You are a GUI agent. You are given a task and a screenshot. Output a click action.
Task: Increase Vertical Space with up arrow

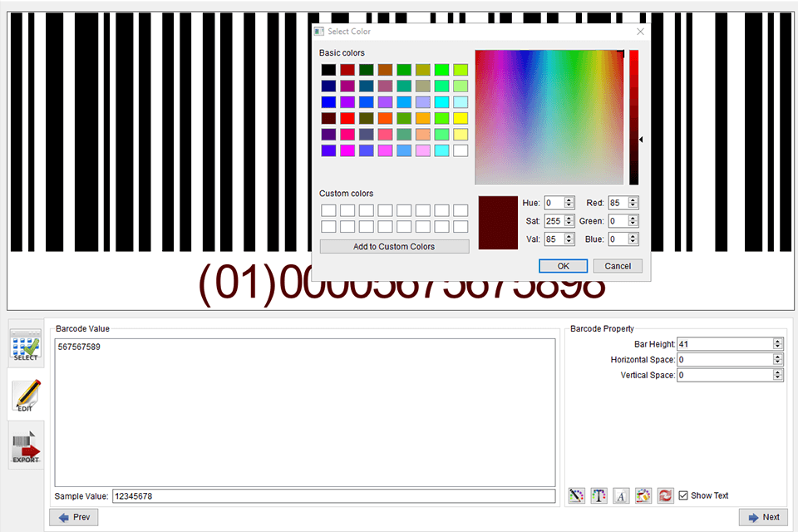coord(778,372)
